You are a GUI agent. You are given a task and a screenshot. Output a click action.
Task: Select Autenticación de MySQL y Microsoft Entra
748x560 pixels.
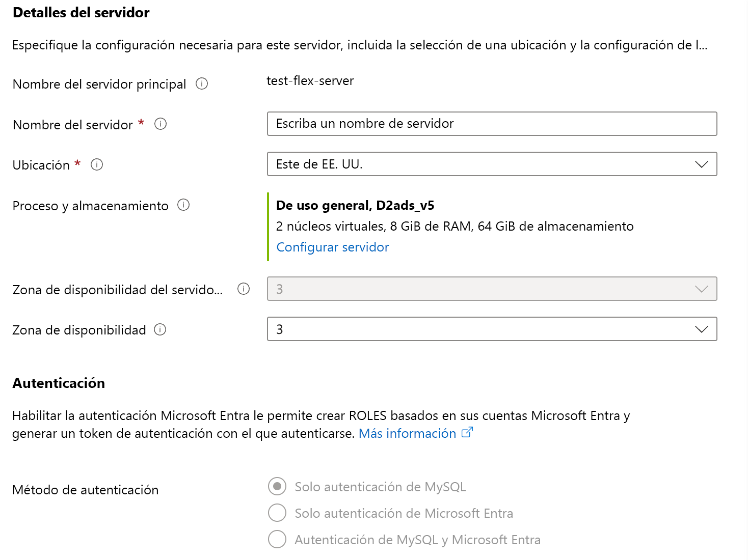tap(277, 540)
